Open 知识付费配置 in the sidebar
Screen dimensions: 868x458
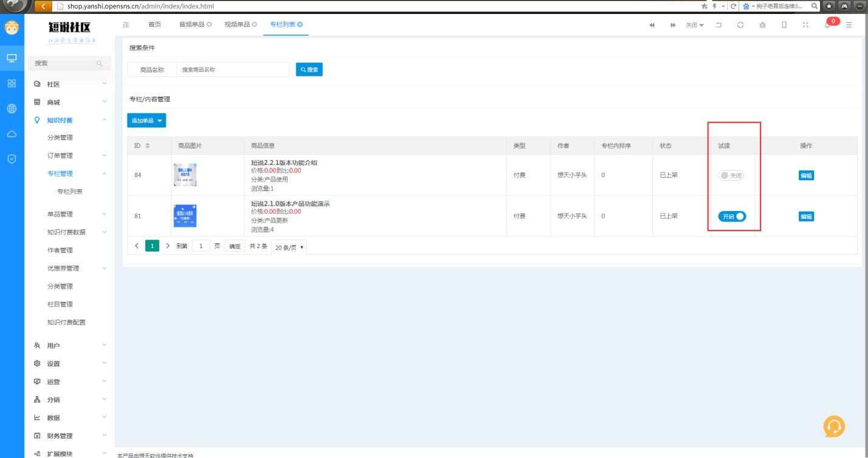point(67,323)
